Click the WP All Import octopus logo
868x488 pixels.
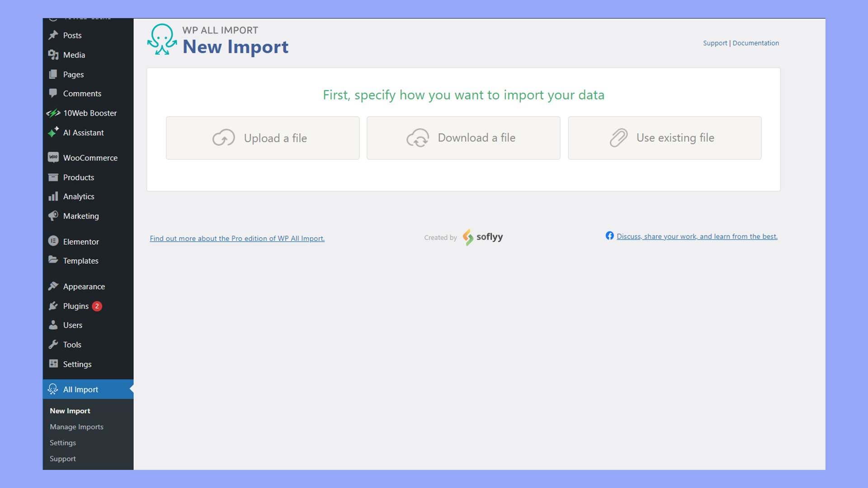point(162,40)
